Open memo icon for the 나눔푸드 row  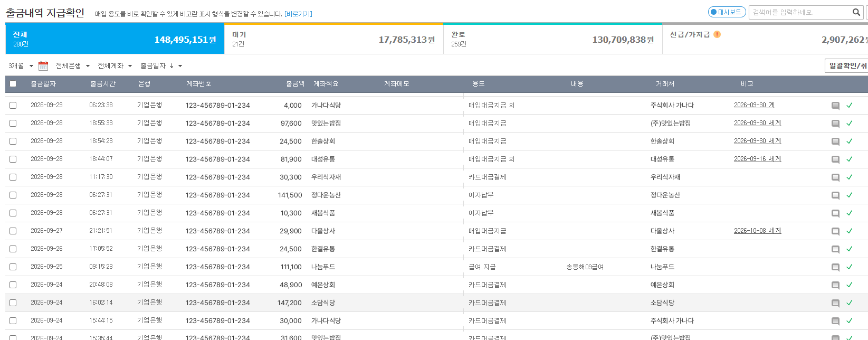click(835, 267)
